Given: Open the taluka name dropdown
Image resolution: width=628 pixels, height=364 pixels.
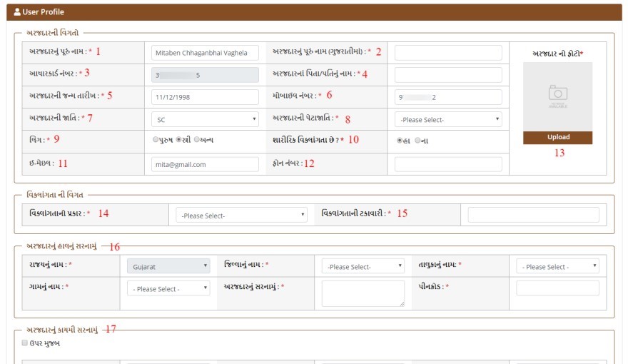Looking at the screenshot, I should point(557,266).
